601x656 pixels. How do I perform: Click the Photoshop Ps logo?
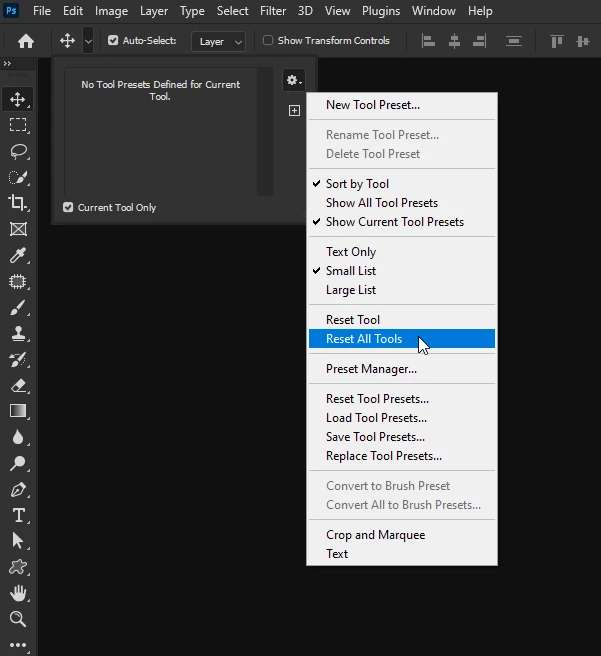tap(11, 10)
